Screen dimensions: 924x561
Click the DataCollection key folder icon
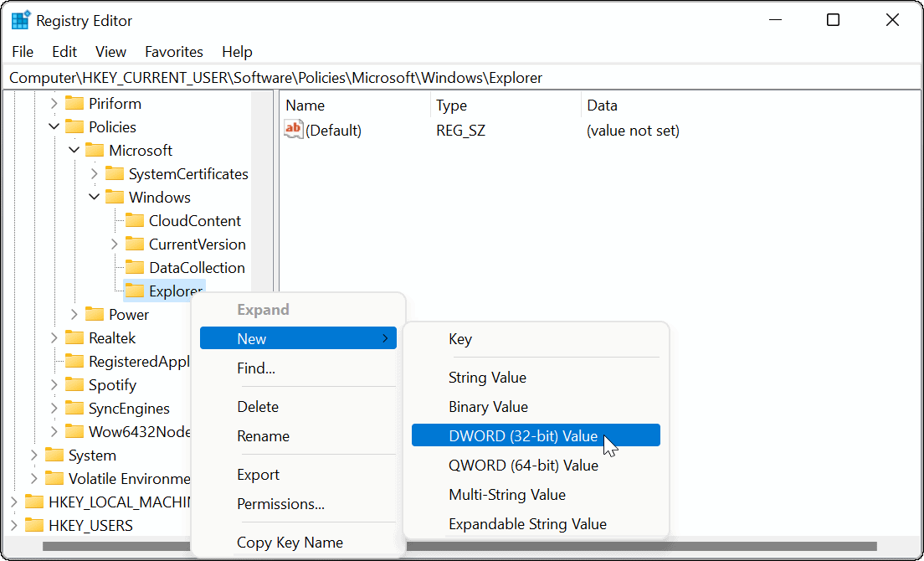[135, 267]
